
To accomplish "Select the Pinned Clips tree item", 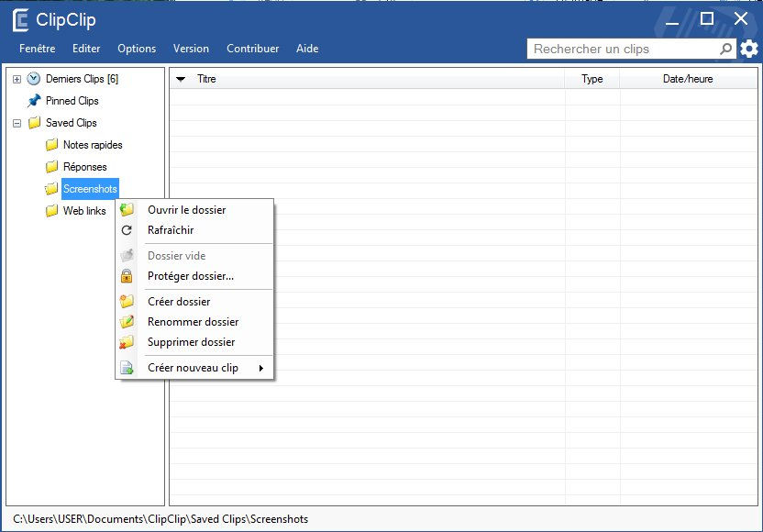I will tap(72, 101).
